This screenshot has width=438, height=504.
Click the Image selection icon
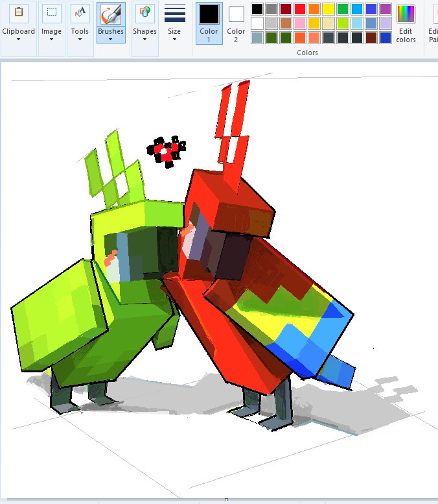point(51,13)
